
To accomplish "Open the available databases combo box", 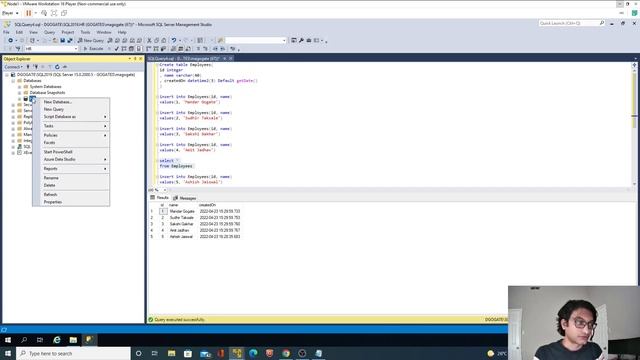I will 51,49.
